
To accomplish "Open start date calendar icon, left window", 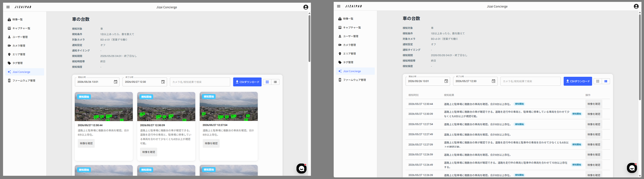I will [115, 82].
